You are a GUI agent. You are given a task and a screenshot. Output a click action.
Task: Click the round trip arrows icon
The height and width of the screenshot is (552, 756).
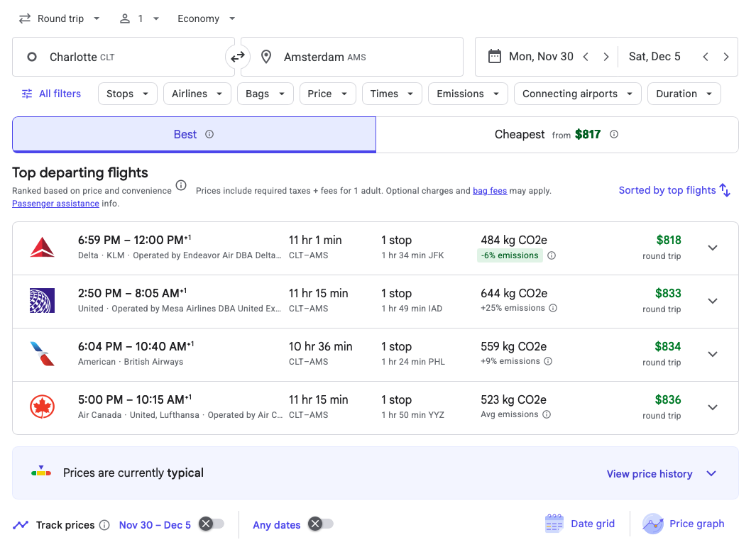click(x=25, y=18)
